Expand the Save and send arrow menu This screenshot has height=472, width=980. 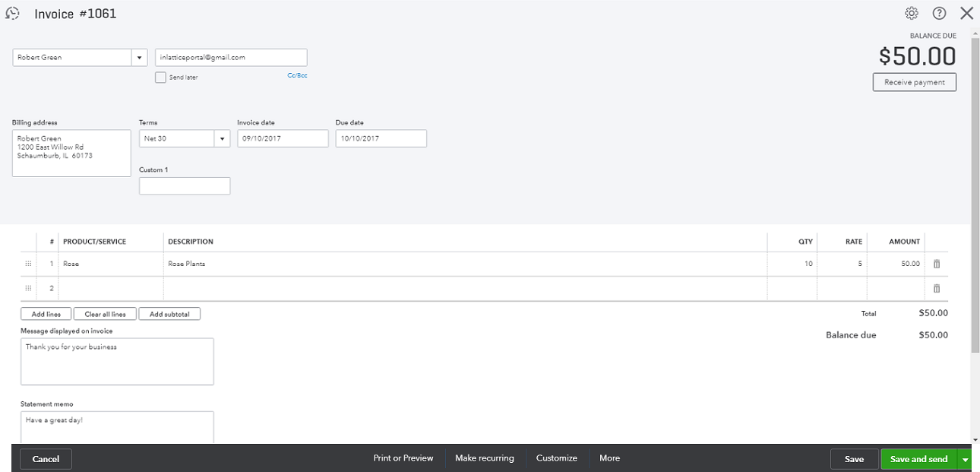click(x=966, y=459)
